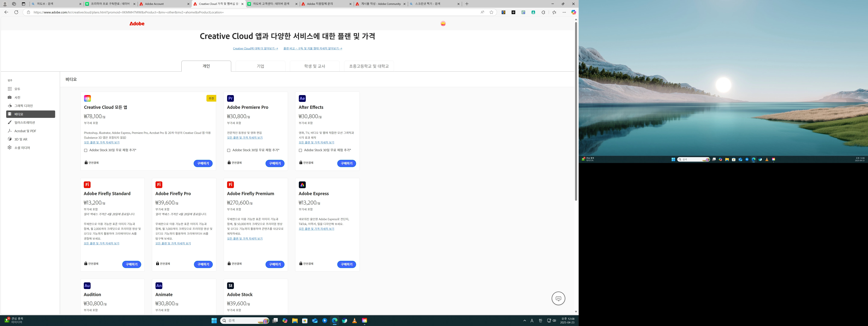
Task: Check Adobe Stock trial under Creative Cloud 모든 앱
Action: pyautogui.click(x=86, y=150)
